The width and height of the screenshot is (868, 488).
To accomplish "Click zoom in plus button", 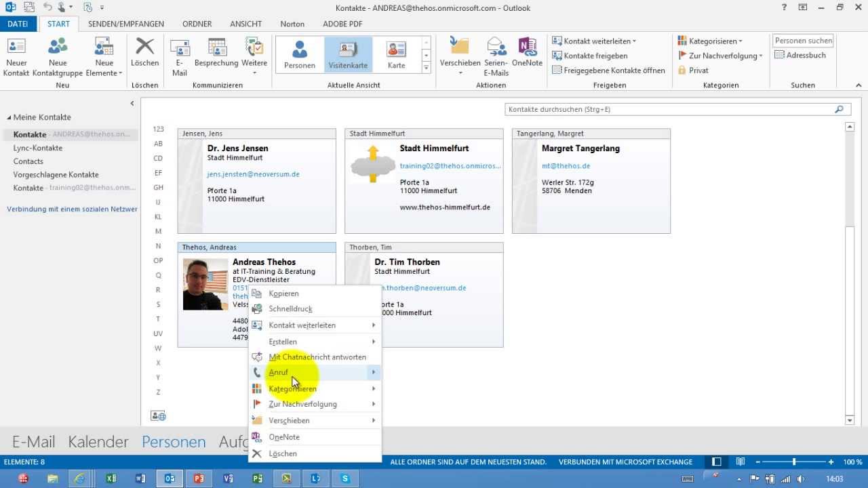I will tap(832, 462).
